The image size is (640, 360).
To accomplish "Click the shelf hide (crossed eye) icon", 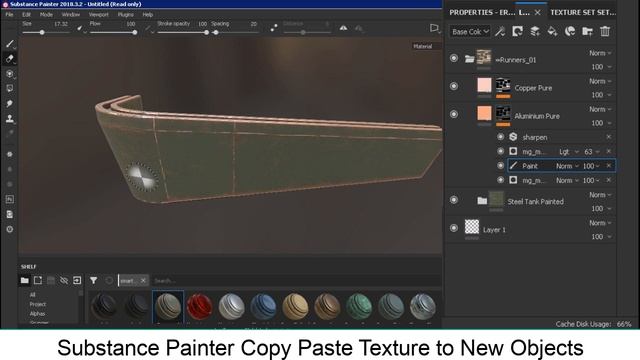I will click(64, 280).
